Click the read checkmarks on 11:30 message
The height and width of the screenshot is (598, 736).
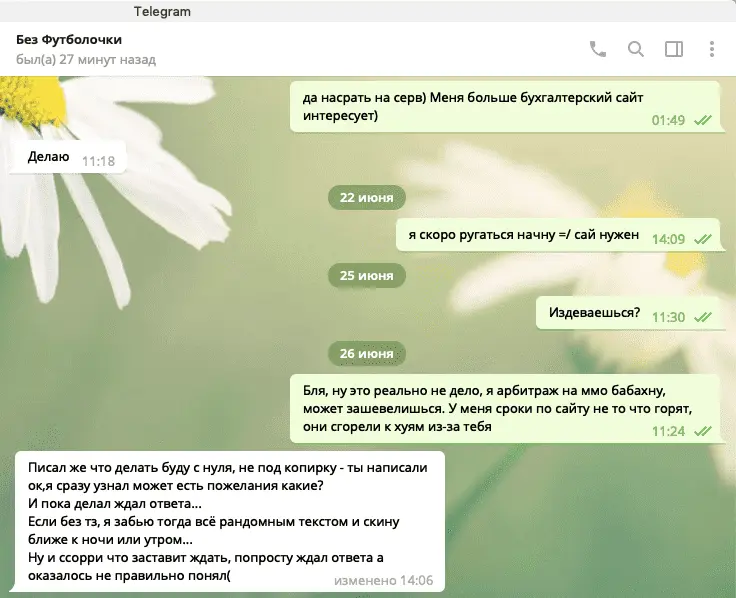[x=703, y=317]
